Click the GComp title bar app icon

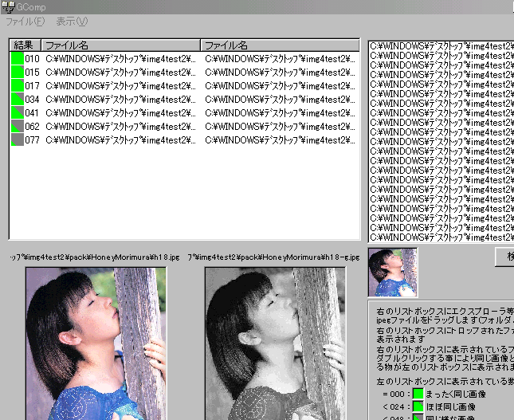[7, 6]
